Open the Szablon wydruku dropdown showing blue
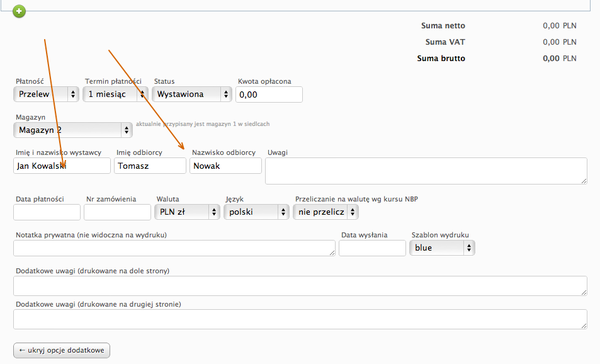Viewport: 600px width, 364px height. [442, 248]
